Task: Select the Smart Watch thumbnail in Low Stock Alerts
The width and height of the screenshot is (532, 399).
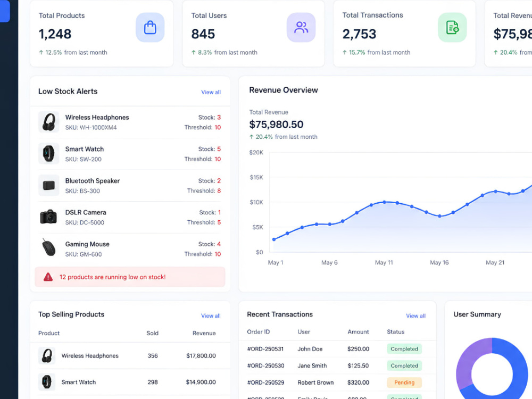Action: coord(49,154)
